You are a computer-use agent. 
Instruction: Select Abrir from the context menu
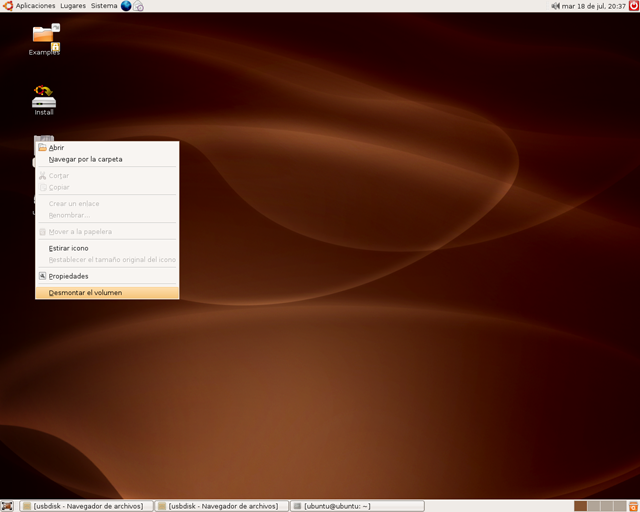57,148
